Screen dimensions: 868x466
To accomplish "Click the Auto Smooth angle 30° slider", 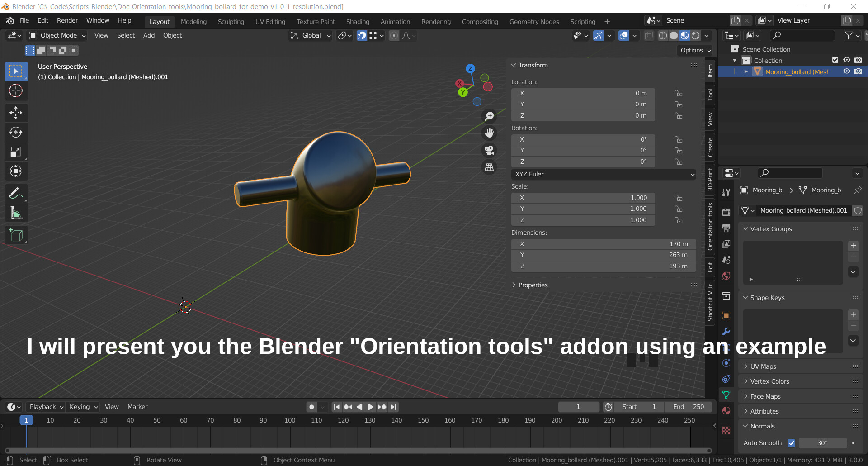I will pos(822,443).
